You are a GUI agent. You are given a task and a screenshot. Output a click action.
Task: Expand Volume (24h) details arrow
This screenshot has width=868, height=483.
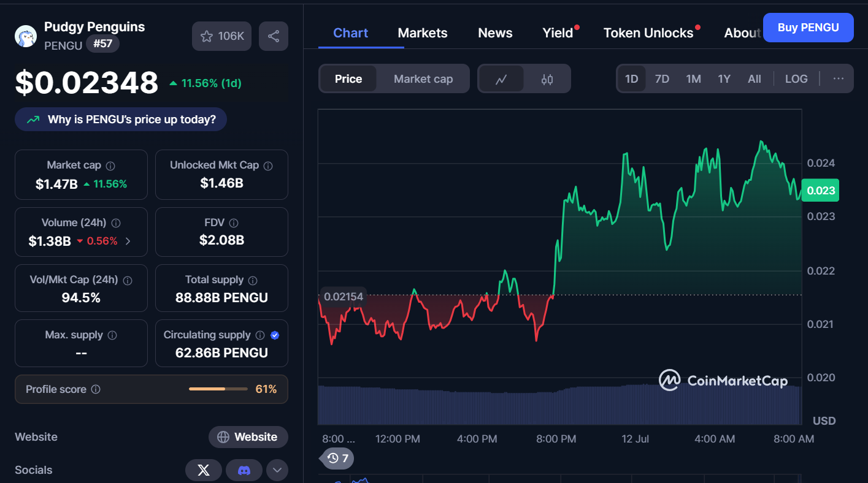click(x=128, y=241)
